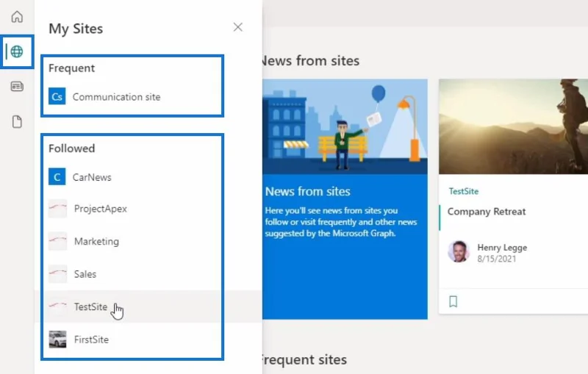
Task: Open the Marketing followed site
Action: tap(96, 241)
